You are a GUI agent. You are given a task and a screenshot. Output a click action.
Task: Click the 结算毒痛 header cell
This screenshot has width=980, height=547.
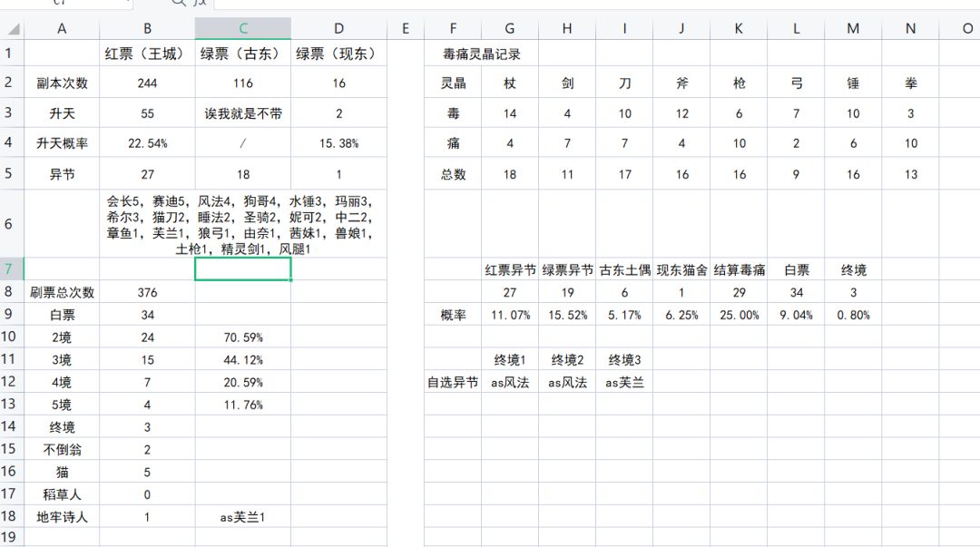(x=739, y=270)
